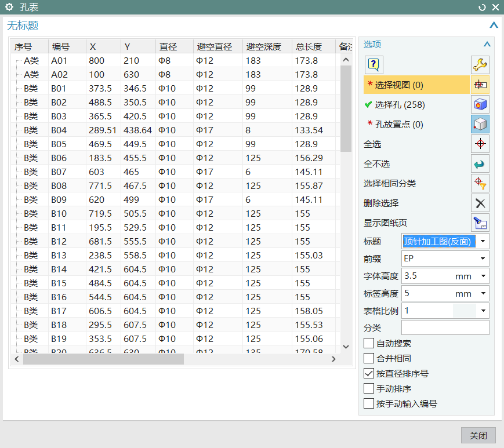Click the hole placement point icon

point(480,124)
